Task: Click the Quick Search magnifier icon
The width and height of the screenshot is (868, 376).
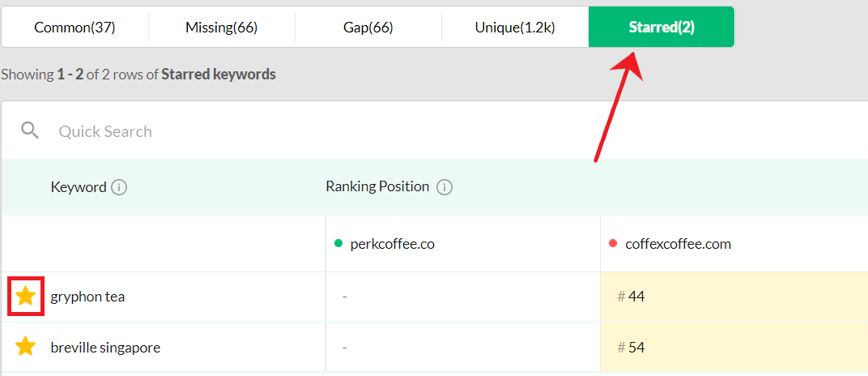Action: (x=30, y=130)
